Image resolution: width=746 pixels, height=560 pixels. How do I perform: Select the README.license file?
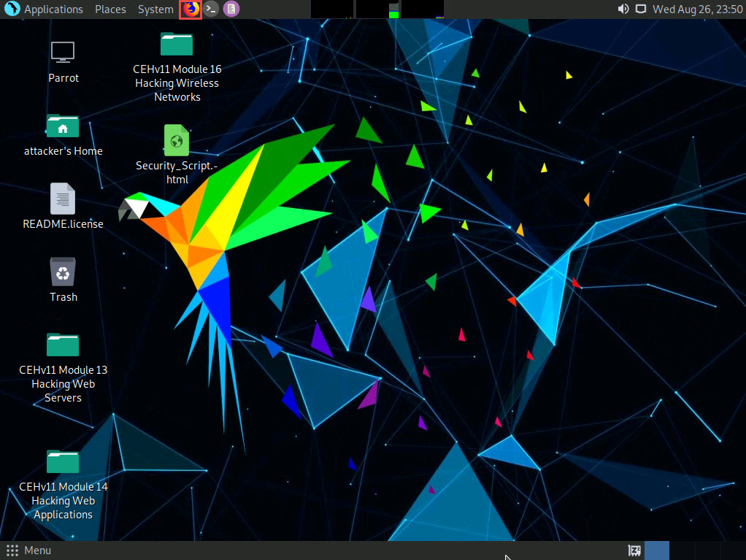point(63,199)
